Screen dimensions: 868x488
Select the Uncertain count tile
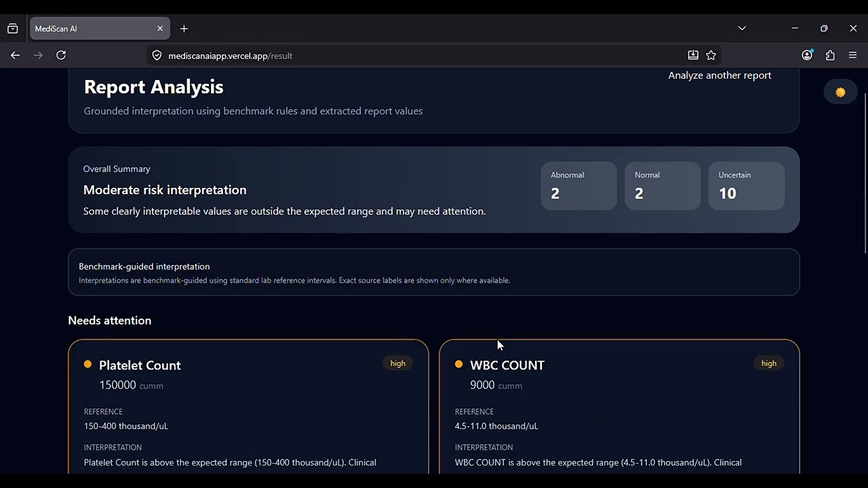coord(746,185)
